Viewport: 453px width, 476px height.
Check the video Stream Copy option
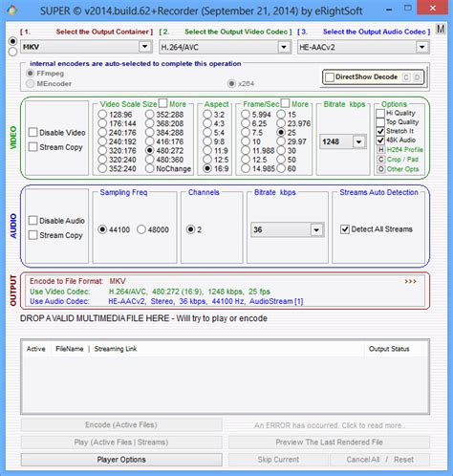point(32,147)
